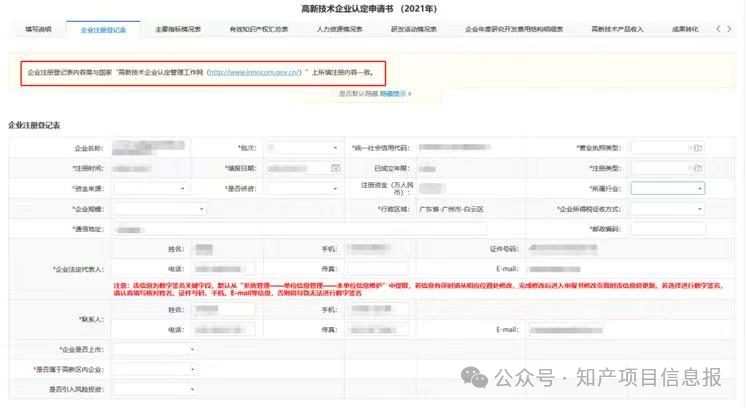The width and height of the screenshot is (746, 408).
Task: Click the 联系人 姓名 field
Action: [x=224, y=310]
